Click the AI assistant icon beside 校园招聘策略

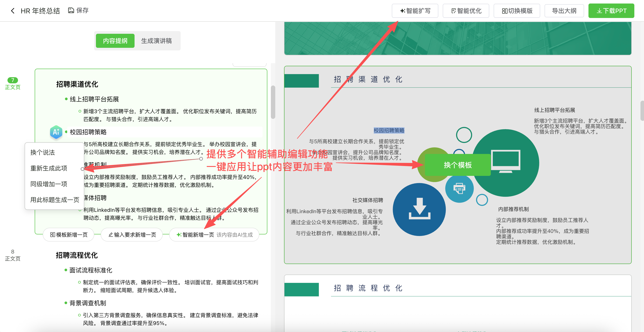pyautogui.click(x=56, y=132)
